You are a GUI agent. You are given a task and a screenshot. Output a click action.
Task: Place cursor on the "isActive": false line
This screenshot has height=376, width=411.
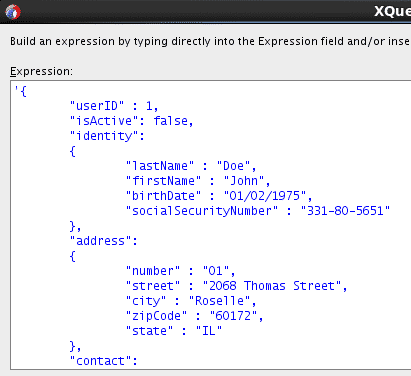(x=131, y=121)
